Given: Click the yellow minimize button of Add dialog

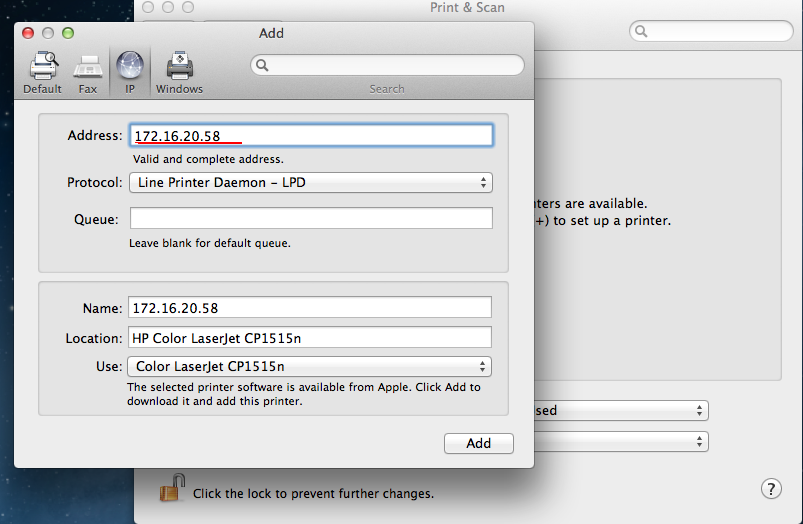Looking at the screenshot, I should pyautogui.click(x=48, y=33).
